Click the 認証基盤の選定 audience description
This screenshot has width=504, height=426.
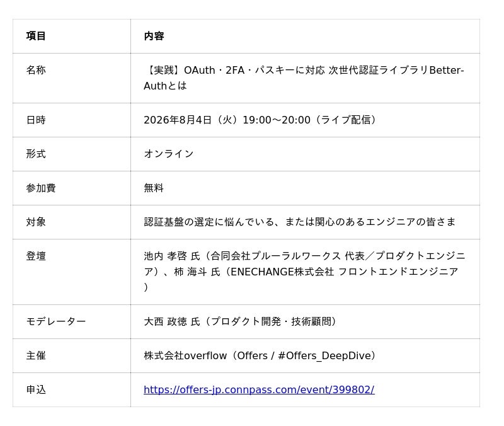coord(300,222)
